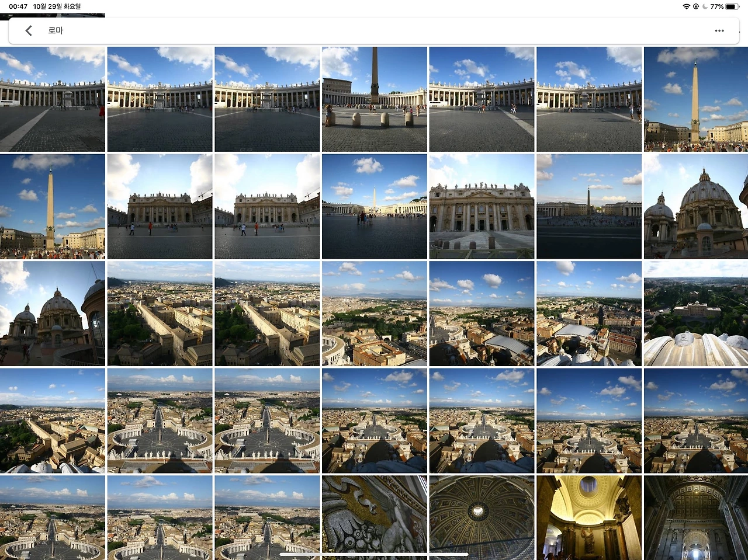The height and width of the screenshot is (560, 748).
Task: Tap the screen rotation lock status icon
Action: pyautogui.click(x=695, y=6)
